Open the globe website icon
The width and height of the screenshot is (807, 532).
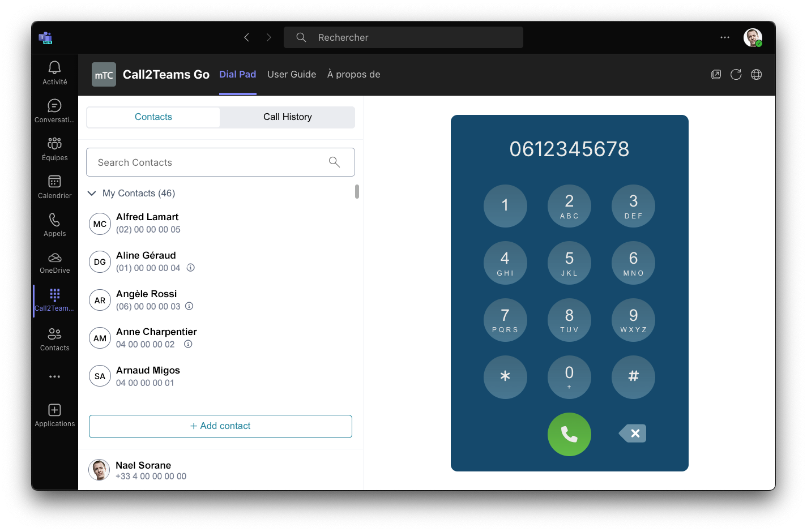(756, 75)
